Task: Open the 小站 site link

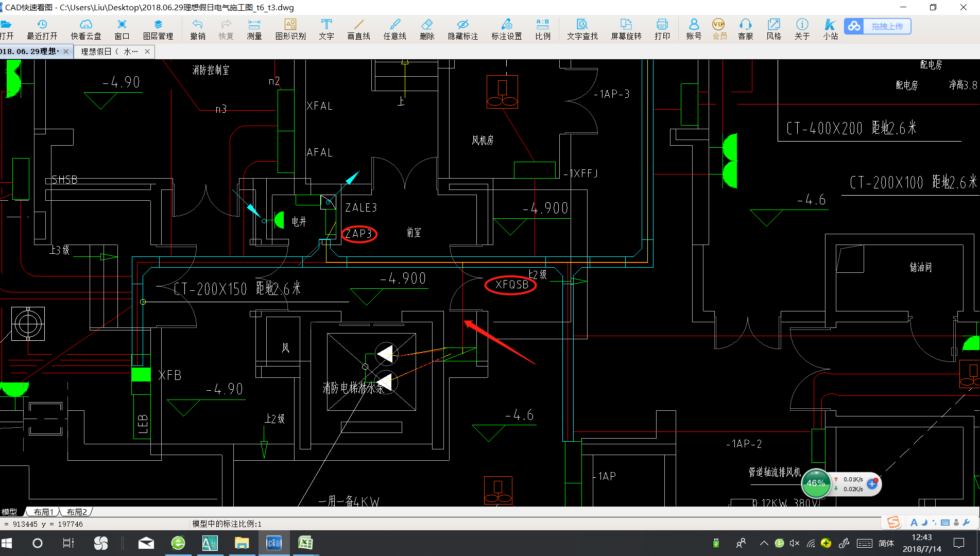Action: 830,29
